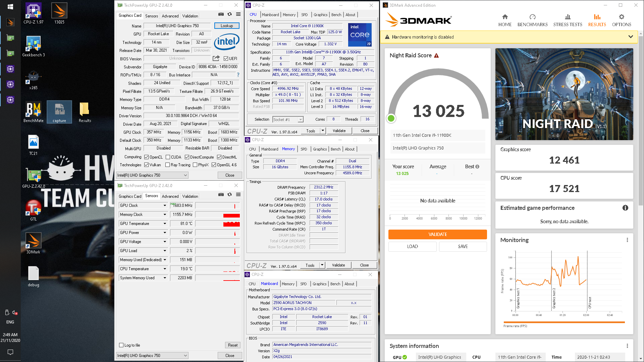Open 3DMark OPTIONS gear
This screenshot has height=362, width=644.
point(622,20)
